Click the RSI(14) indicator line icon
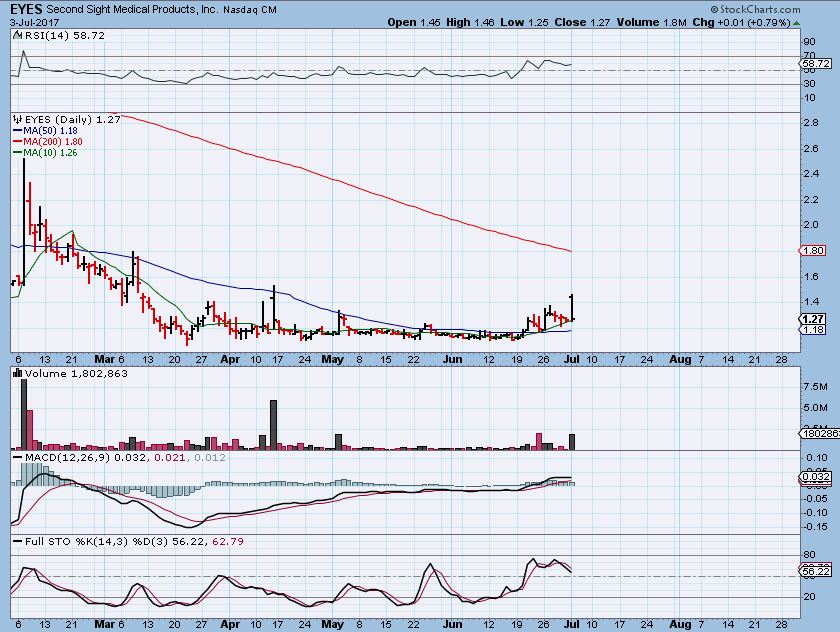The image size is (840, 632). click(x=15, y=35)
